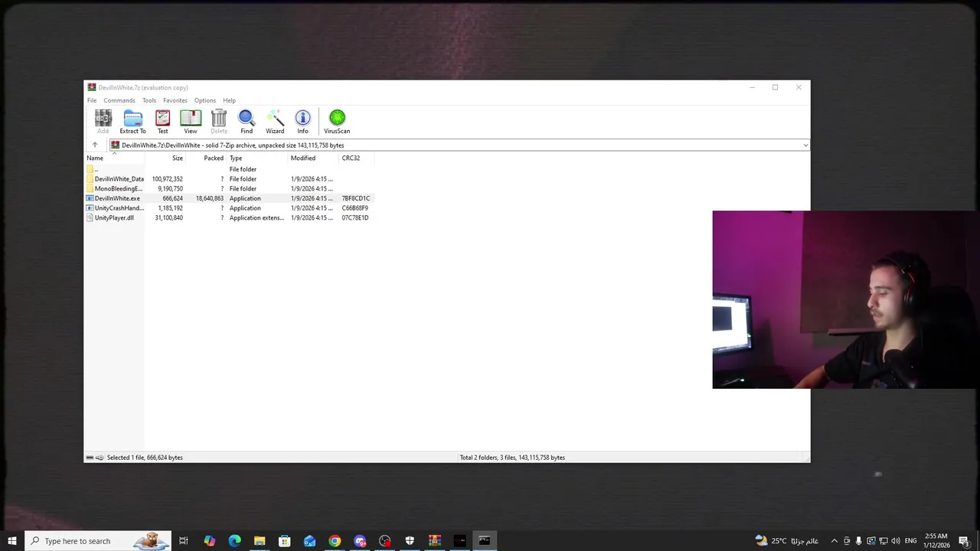Image resolution: width=980 pixels, height=551 pixels.
Task: Open the notification center icon
Action: coord(965,541)
